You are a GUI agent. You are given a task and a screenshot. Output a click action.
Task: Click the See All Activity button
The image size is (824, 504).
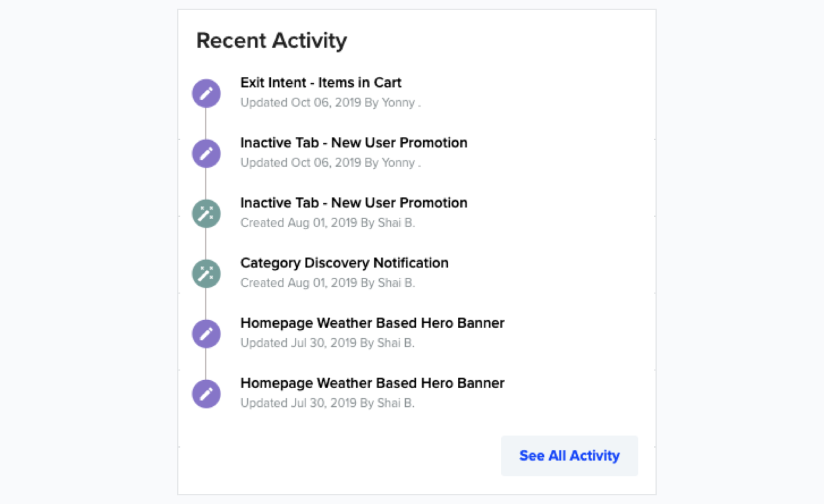coord(569,456)
